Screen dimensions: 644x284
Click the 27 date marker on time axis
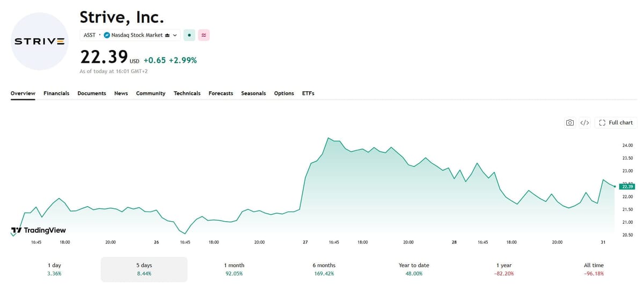[x=305, y=243]
